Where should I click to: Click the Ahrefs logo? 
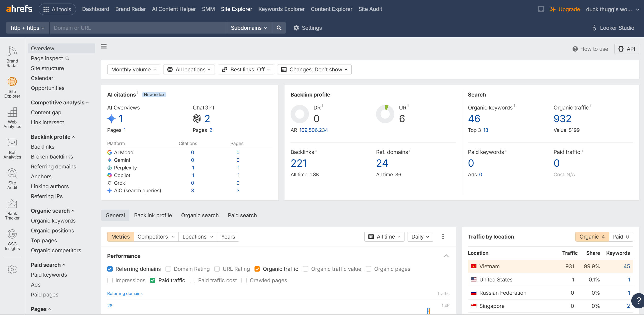(19, 9)
